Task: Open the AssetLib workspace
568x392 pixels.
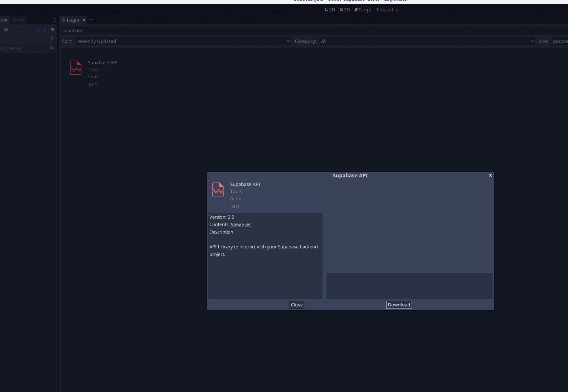Action: tap(387, 10)
